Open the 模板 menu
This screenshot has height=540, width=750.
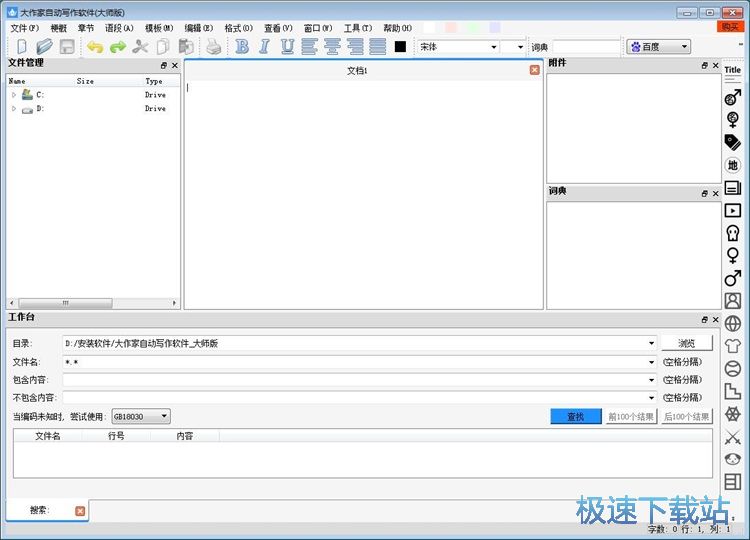coord(158,28)
